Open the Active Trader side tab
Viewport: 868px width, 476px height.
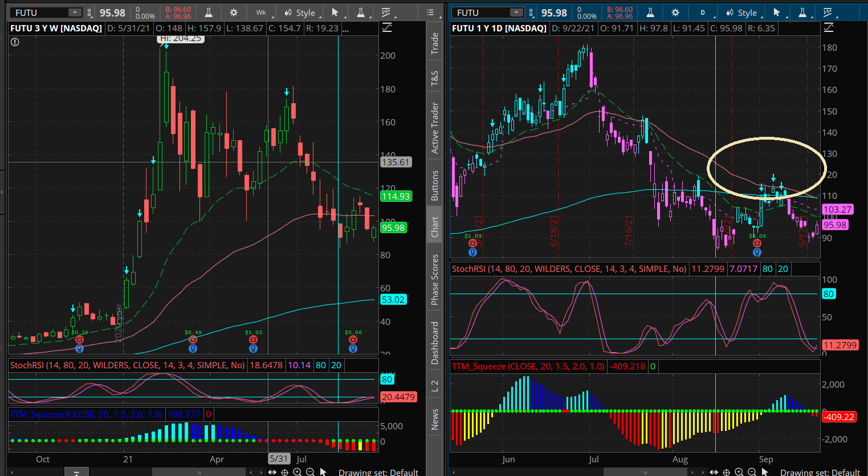click(434, 128)
